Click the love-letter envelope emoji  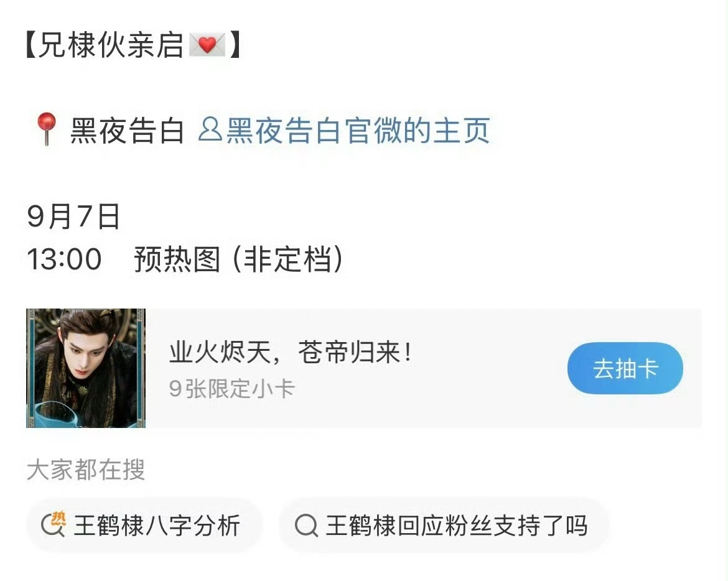[207, 45]
